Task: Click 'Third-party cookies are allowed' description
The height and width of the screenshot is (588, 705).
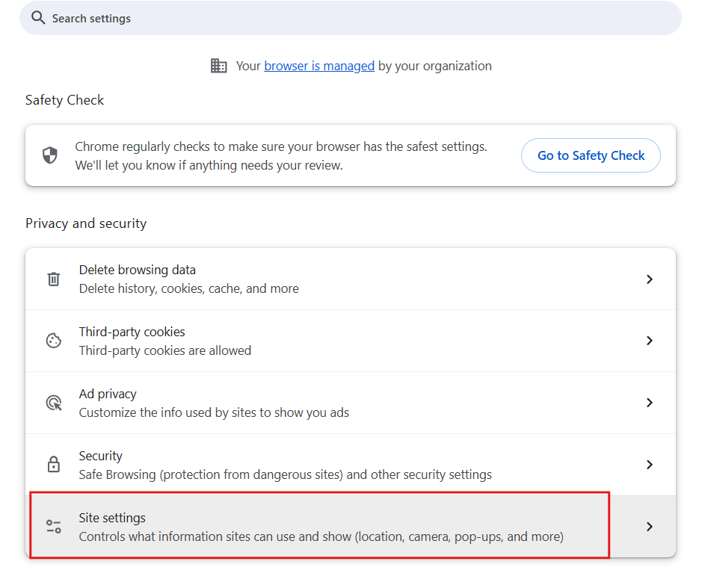Action: (x=165, y=350)
